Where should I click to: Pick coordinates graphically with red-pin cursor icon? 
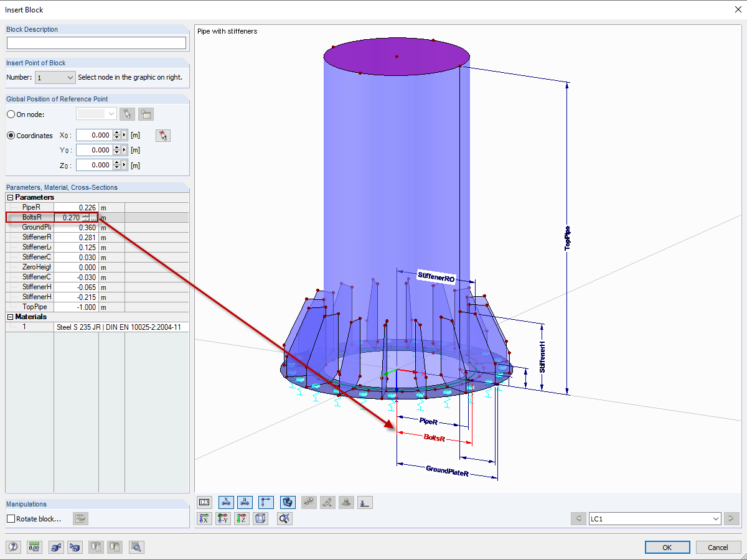click(163, 135)
